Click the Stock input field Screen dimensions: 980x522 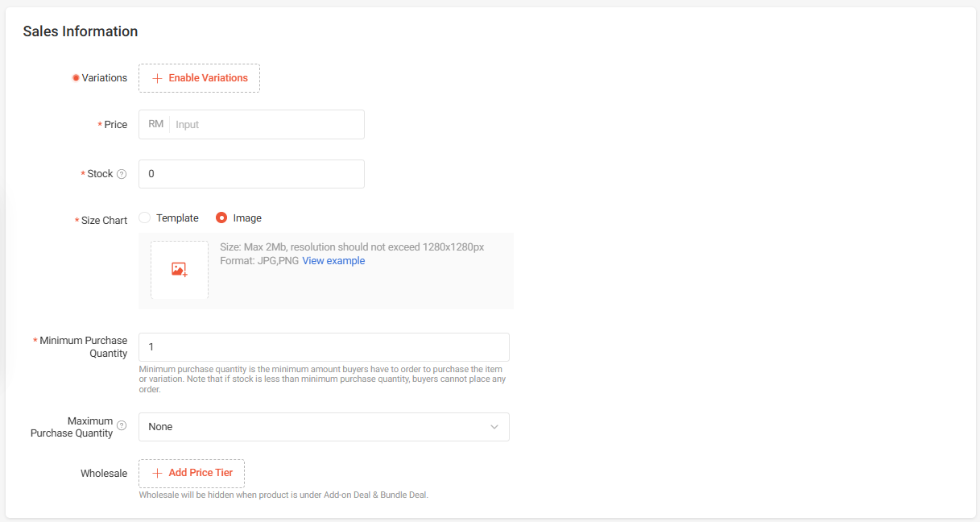251,174
